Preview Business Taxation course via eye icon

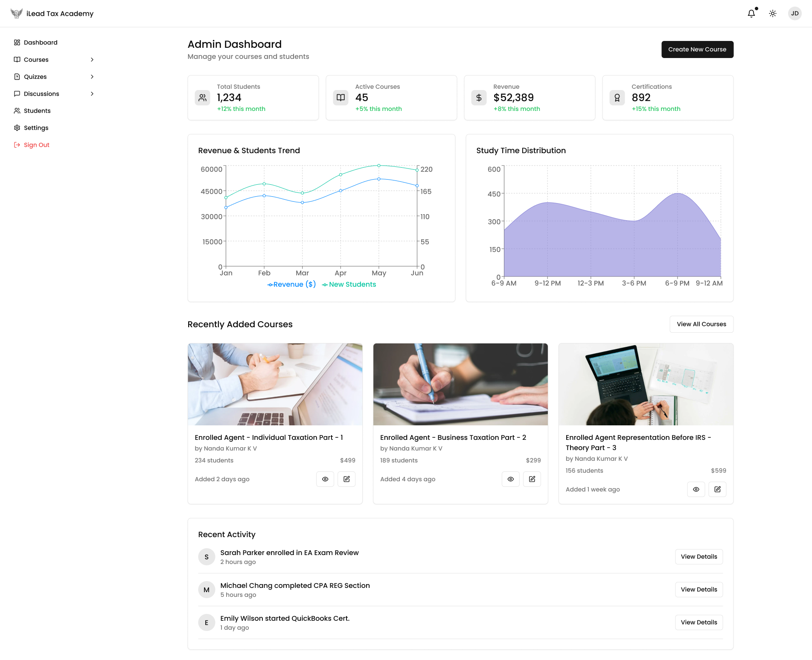[511, 479]
